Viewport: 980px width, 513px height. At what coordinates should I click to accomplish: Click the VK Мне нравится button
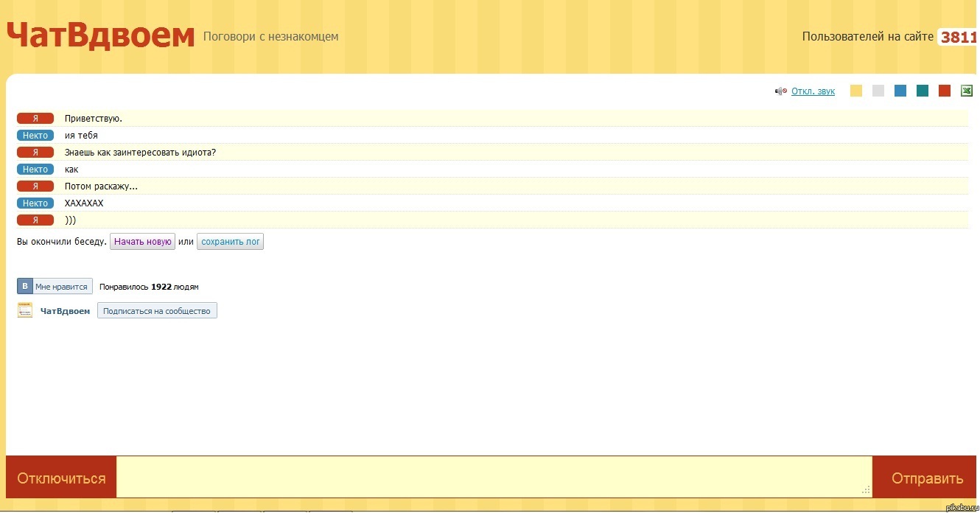55,287
